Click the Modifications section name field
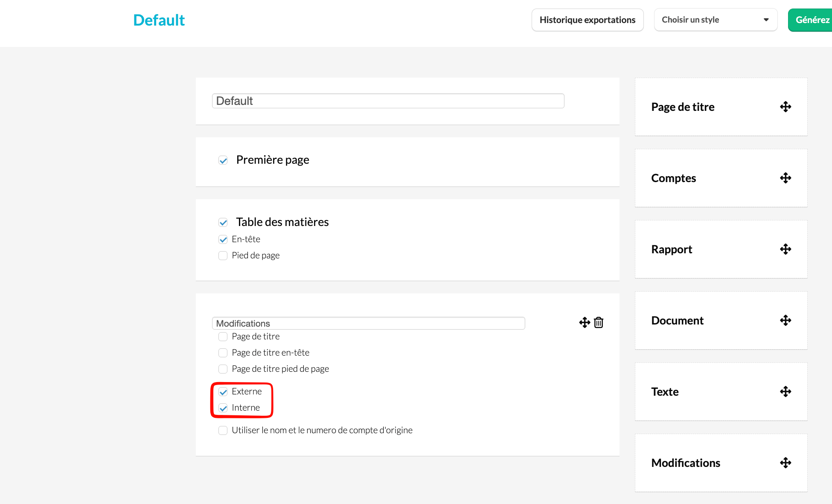This screenshot has width=832, height=504. (368, 323)
